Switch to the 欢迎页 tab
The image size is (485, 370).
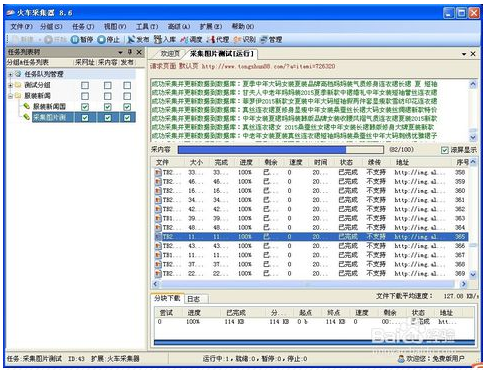point(170,54)
